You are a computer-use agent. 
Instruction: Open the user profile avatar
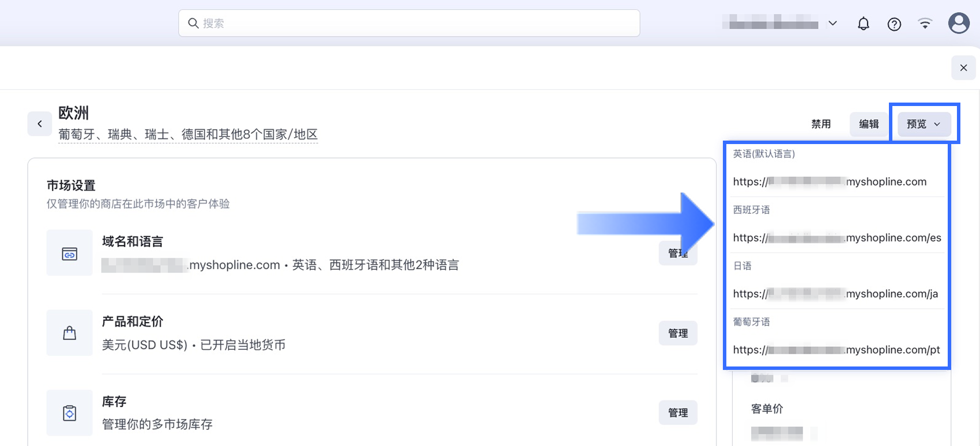pyautogui.click(x=959, y=23)
